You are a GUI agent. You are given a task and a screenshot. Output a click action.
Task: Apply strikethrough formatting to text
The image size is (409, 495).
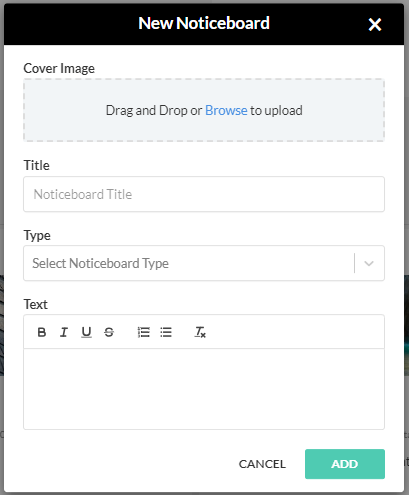pyautogui.click(x=109, y=332)
